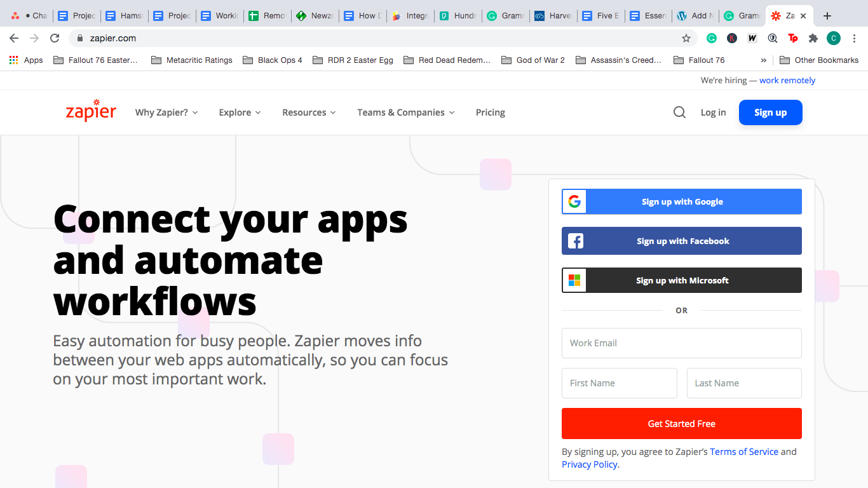Click the browser forward arrow
The height and width of the screenshot is (488, 868).
[x=34, y=38]
